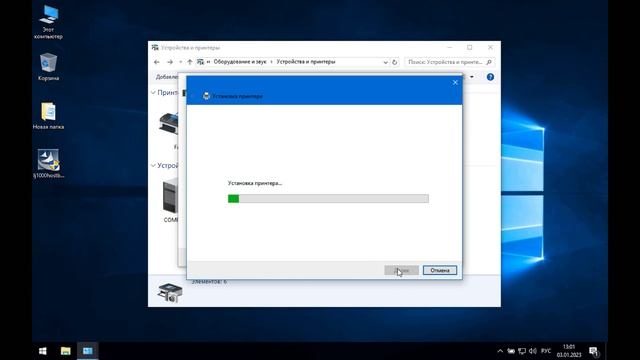
Task: Click the Добавление toolbar command
Action: [167, 77]
